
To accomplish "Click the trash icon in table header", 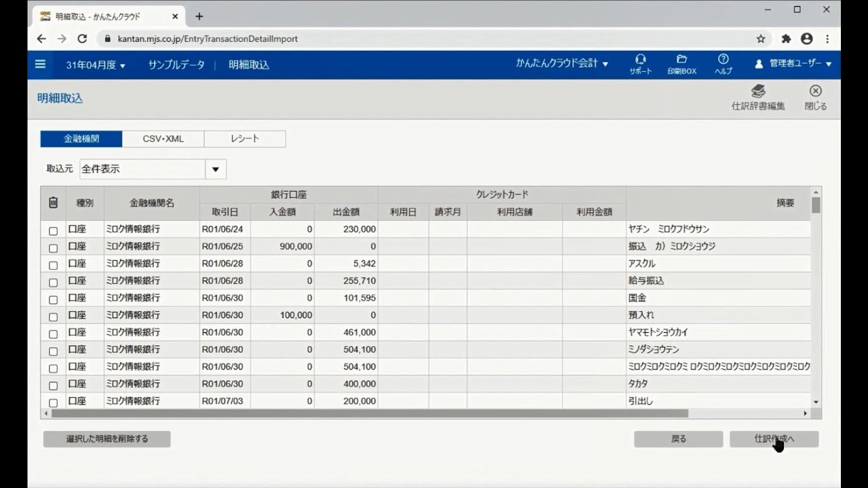I will (54, 203).
